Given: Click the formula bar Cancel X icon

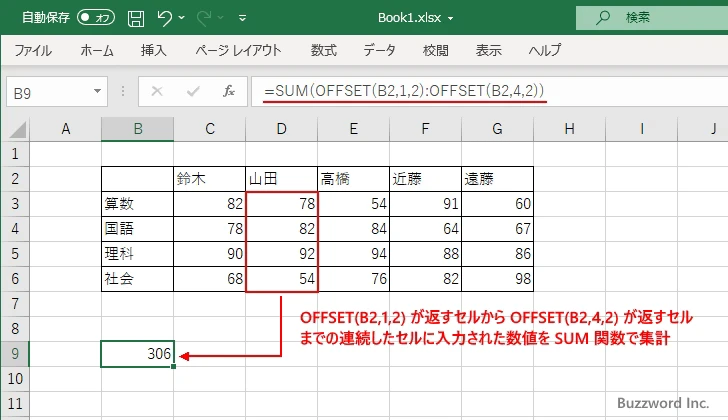Looking at the screenshot, I should point(157,91).
